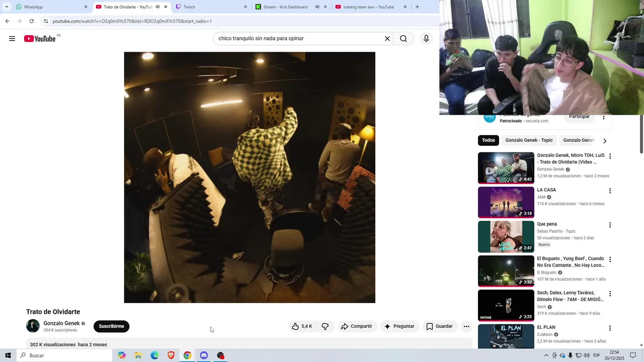Open the EL PLAN video title
Image resolution: width=644 pixels, height=362 pixels.
tap(546, 327)
